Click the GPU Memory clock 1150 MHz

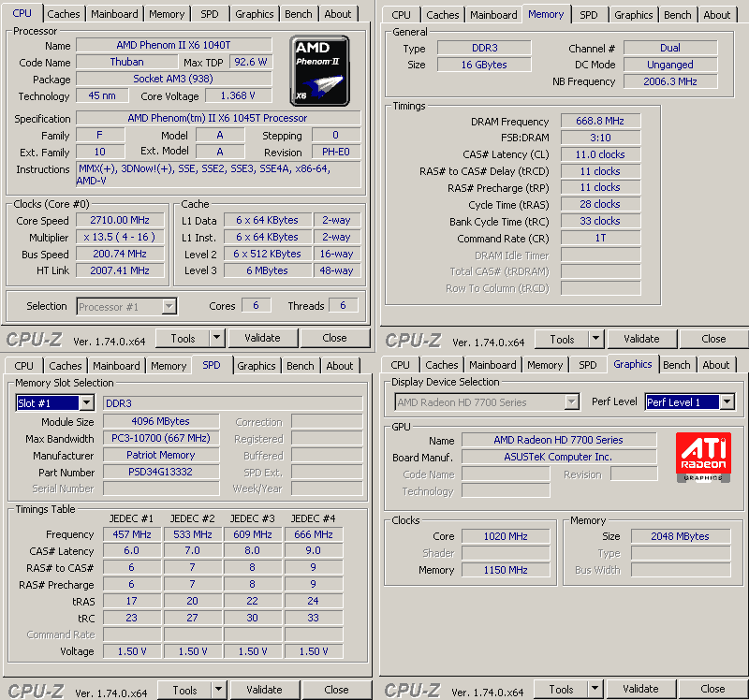coord(506,570)
